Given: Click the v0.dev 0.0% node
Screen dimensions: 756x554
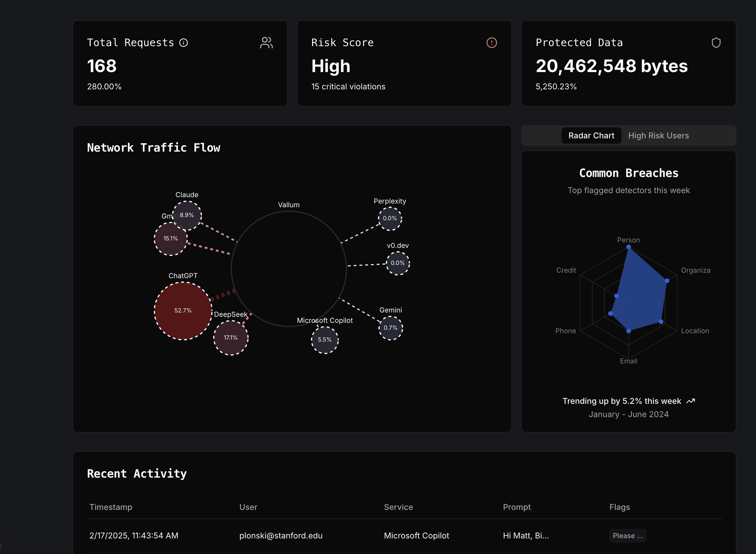Looking at the screenshot, I should point(397,263).
